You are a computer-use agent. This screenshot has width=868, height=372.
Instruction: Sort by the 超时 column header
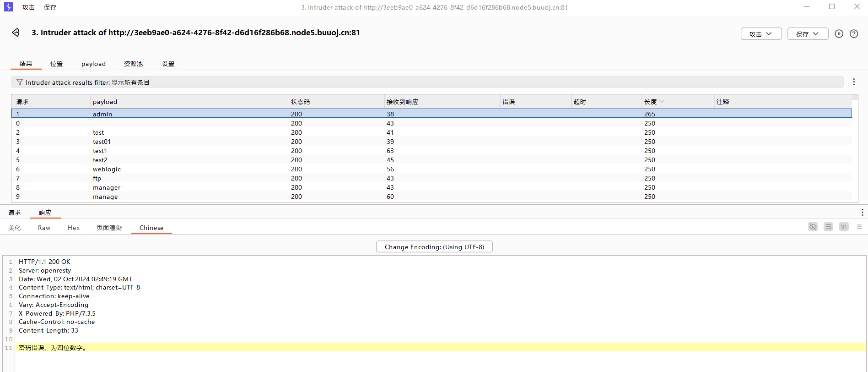607,102
